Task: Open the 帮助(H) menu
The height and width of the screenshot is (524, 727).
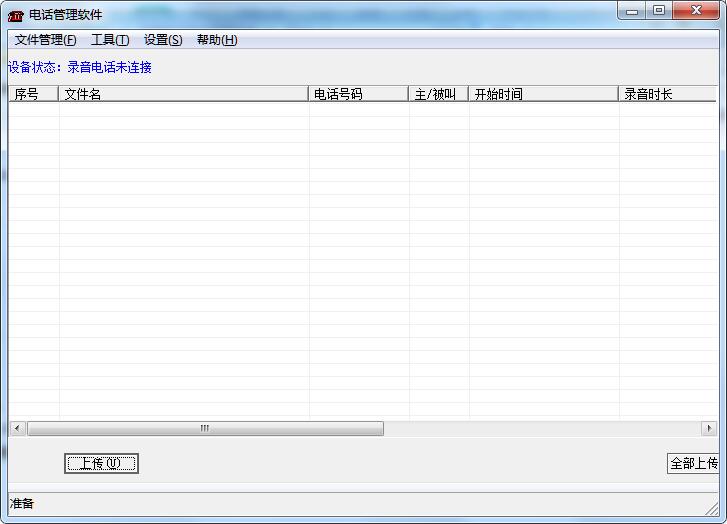Action: (217, 40)
